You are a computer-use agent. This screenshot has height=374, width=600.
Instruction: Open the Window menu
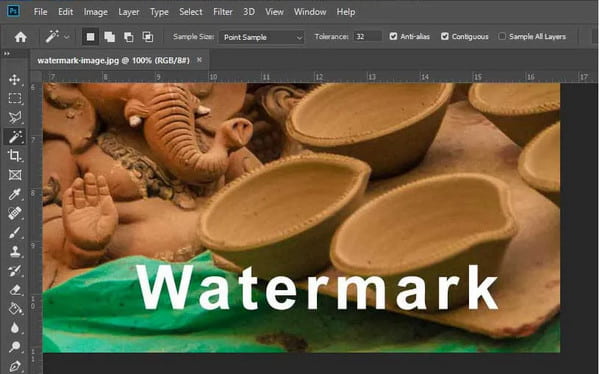(310, 12)
